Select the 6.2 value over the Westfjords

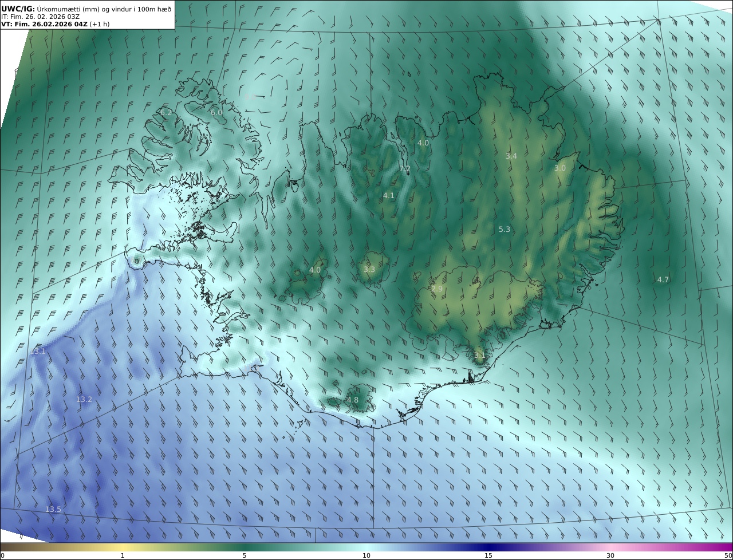coord(166,113)
